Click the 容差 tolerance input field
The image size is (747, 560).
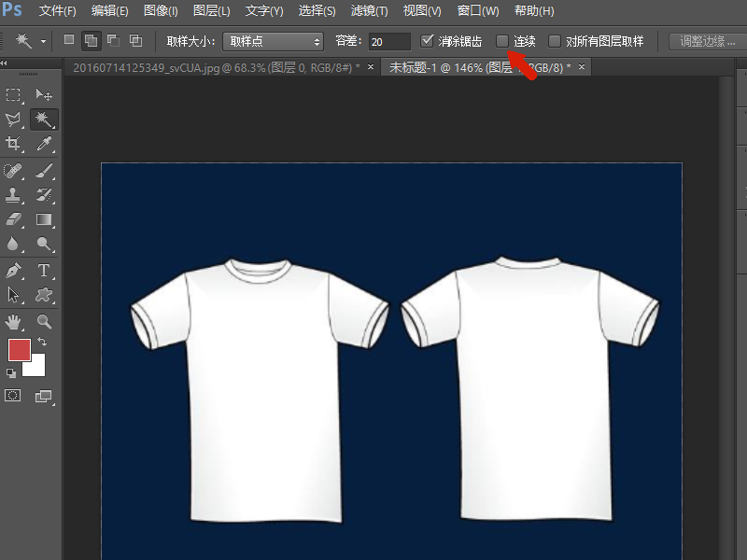pos(388,41)
